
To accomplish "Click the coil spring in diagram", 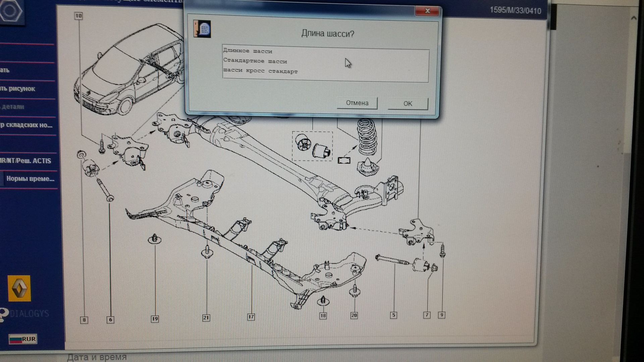I will click(x=367, y=137).
